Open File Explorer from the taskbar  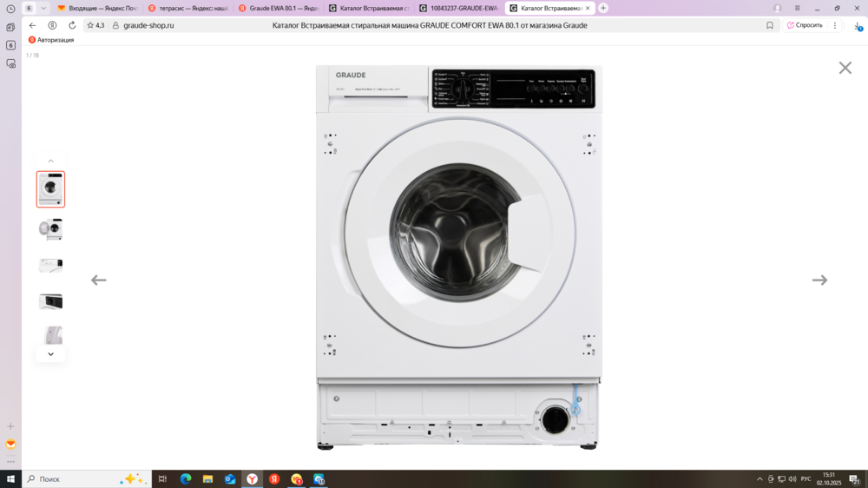coord(207,478)
